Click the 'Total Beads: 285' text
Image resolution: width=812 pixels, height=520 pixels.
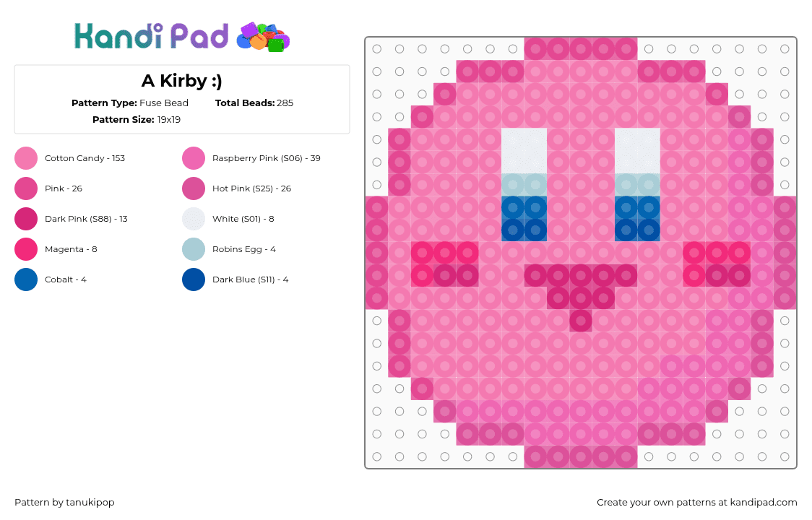coord(254,103)
